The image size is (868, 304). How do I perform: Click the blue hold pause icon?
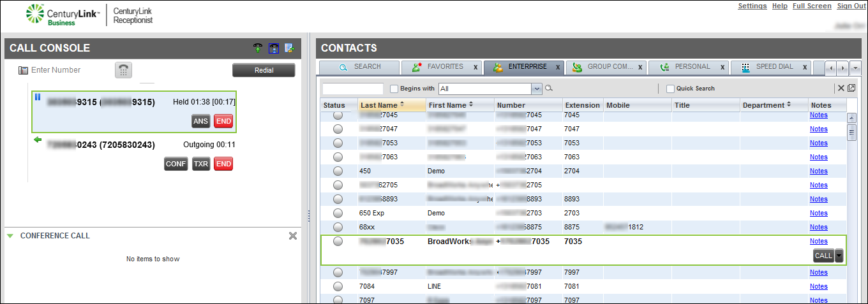click(x=37, y=98)
